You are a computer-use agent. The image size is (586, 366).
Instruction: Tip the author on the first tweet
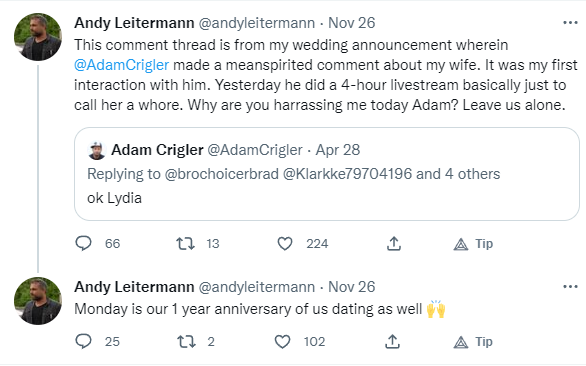(473, 244)
